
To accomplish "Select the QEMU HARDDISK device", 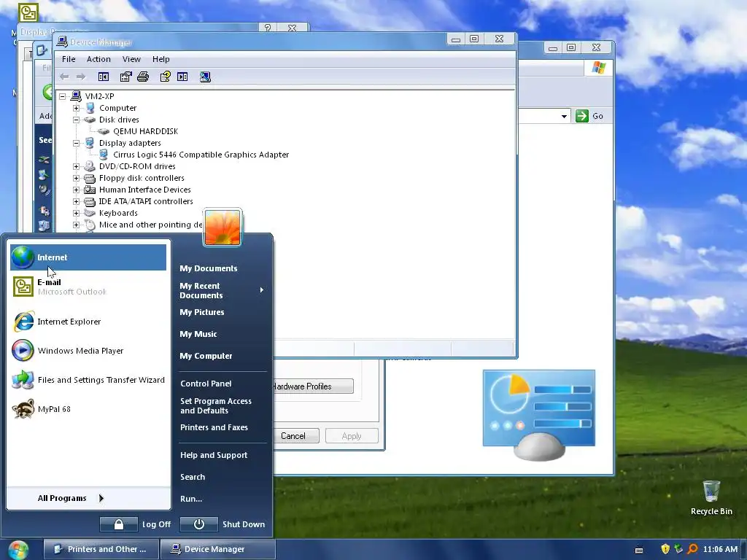I will pos(145,131).
